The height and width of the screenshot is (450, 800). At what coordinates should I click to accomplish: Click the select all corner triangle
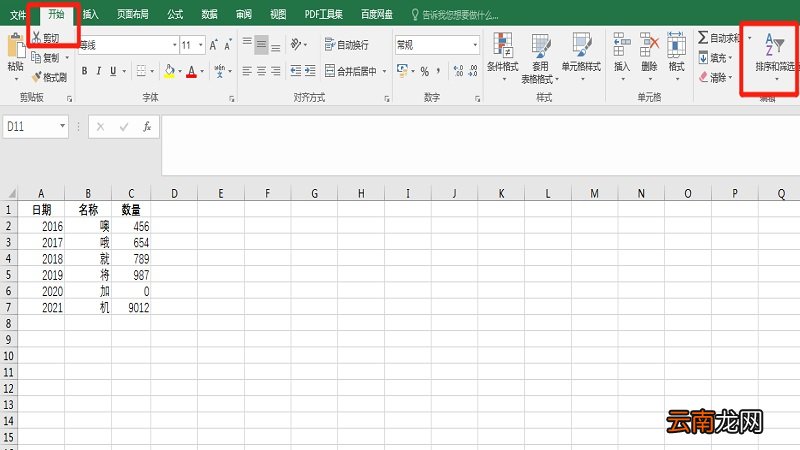(x=11, y=193)
